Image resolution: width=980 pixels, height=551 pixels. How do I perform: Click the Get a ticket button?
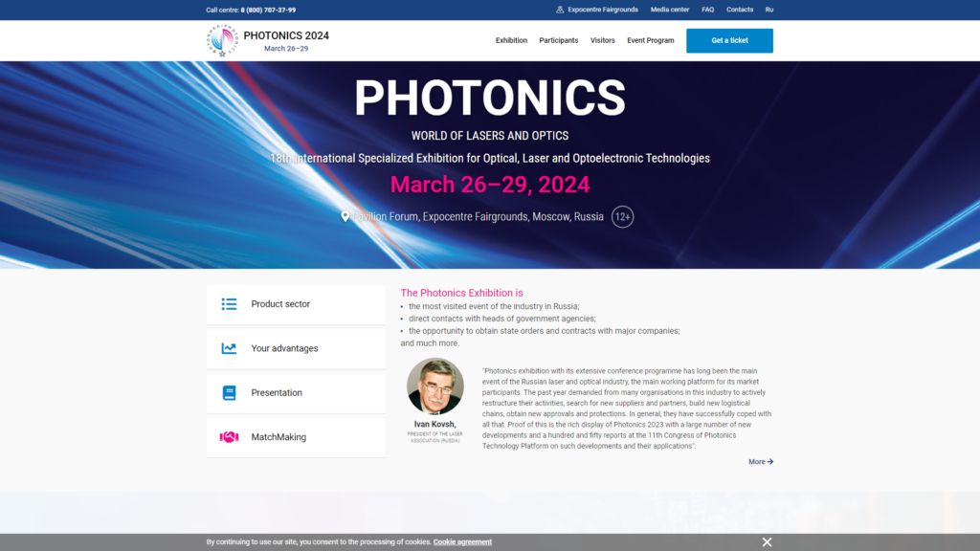coord(729,40)
